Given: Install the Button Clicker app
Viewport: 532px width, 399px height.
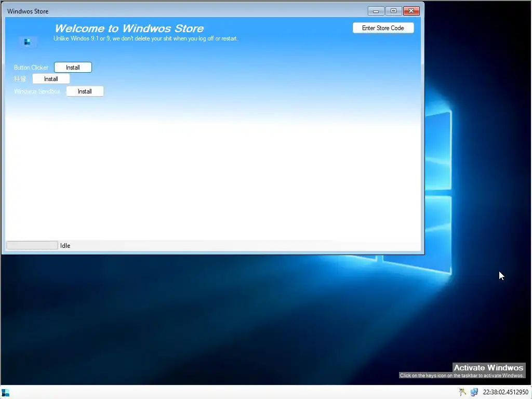Looking at the screenshot, I should (73, 68).
